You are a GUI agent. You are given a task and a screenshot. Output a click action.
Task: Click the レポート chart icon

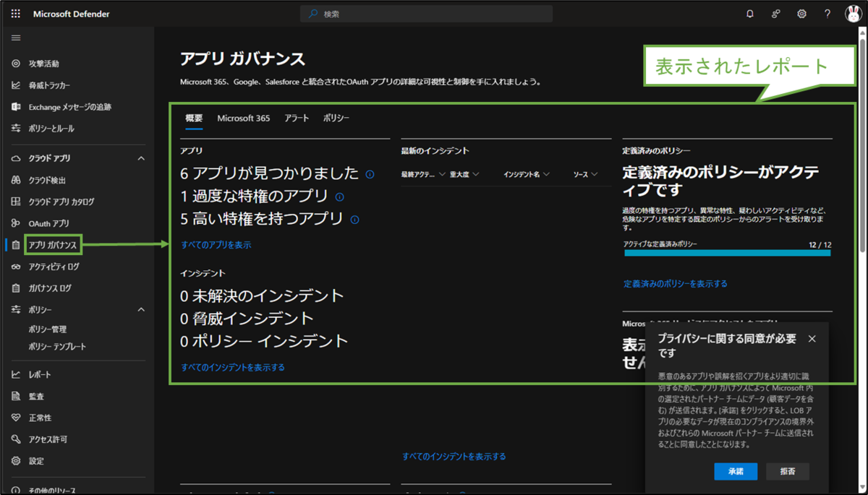[16, 375]
